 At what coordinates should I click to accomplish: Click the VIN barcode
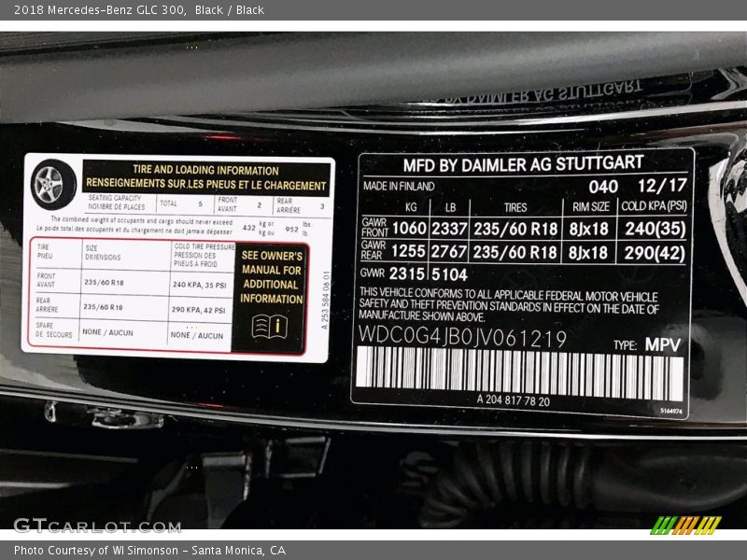519,372
